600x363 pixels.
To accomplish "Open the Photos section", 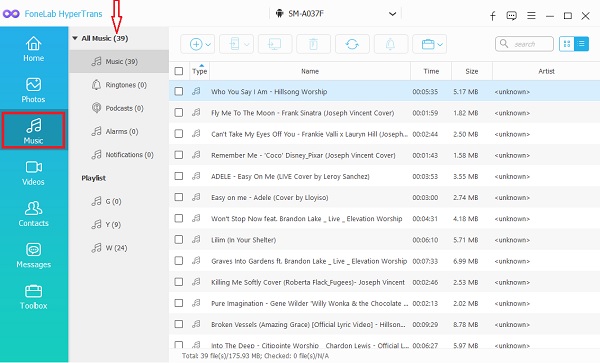I will [x=34, y=90].
